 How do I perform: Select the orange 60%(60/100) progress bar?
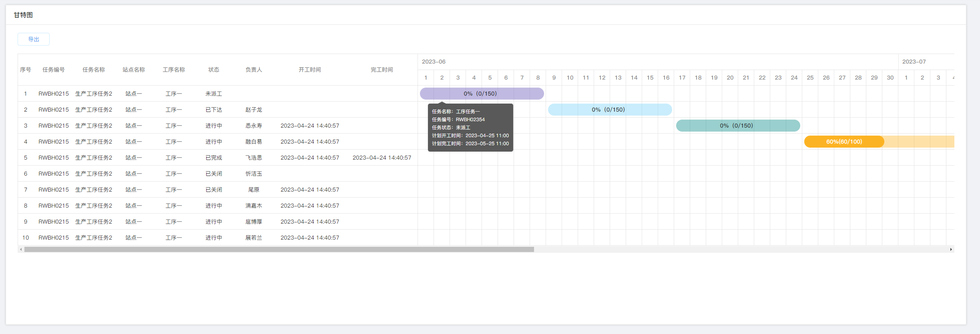coord(844,142)
